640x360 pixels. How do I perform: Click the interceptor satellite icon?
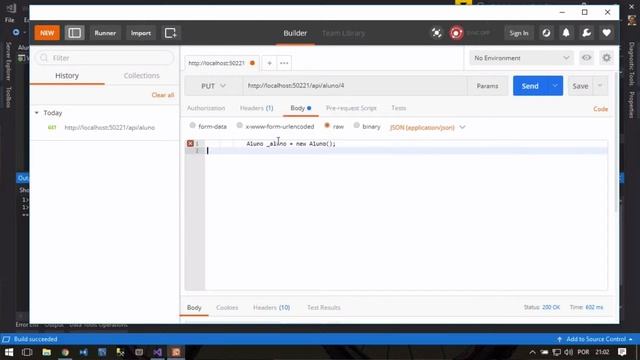pos(436,33)
